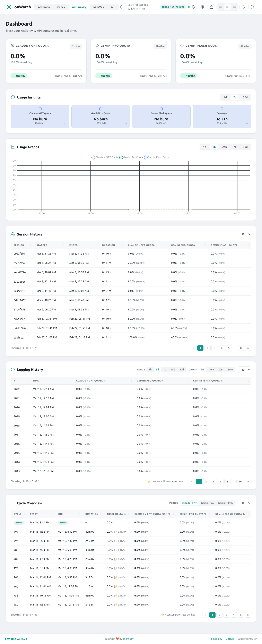Sort Cycle Overview by TOTAL DELTA % icon

click(129, 514)
